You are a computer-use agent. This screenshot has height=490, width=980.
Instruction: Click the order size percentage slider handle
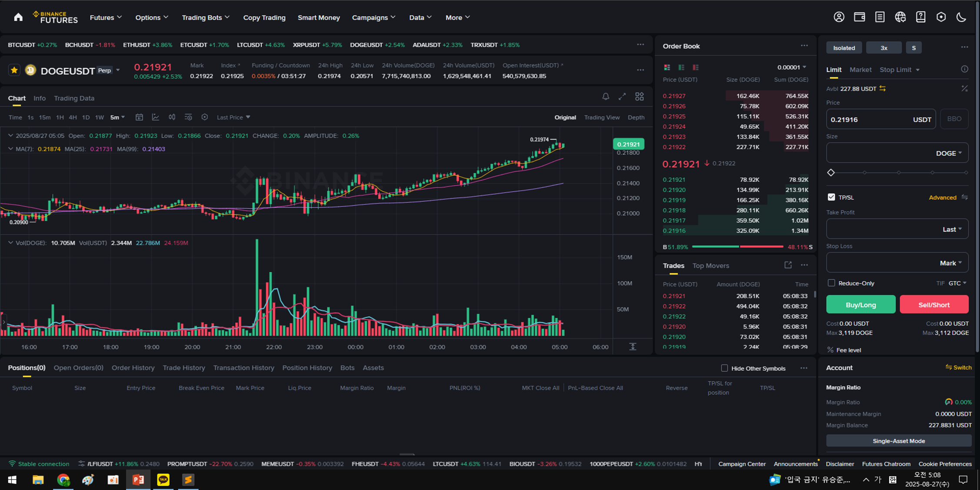coord(831,173)
